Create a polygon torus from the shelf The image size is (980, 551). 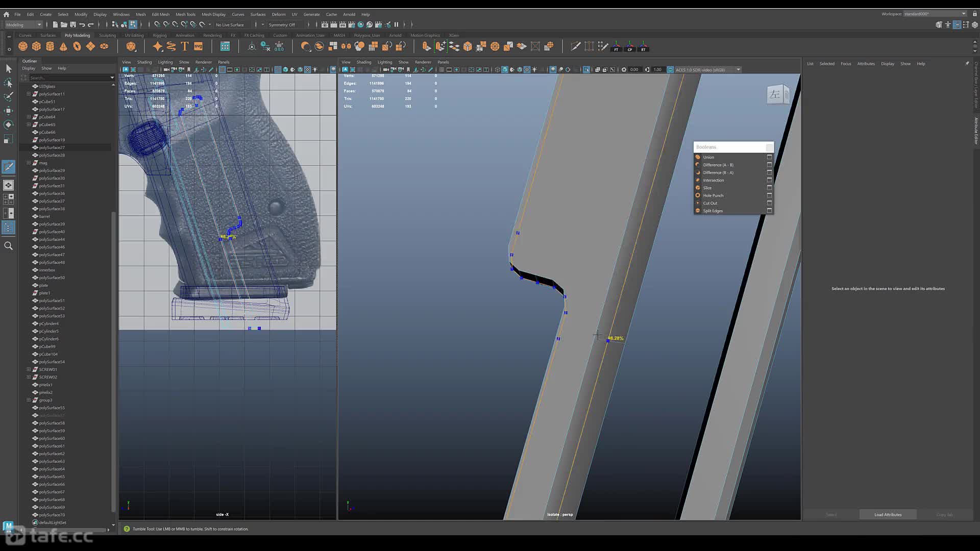(x=77, y=46)
